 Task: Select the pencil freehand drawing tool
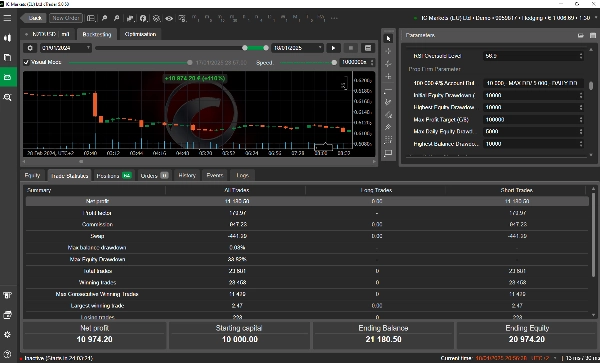388,102
